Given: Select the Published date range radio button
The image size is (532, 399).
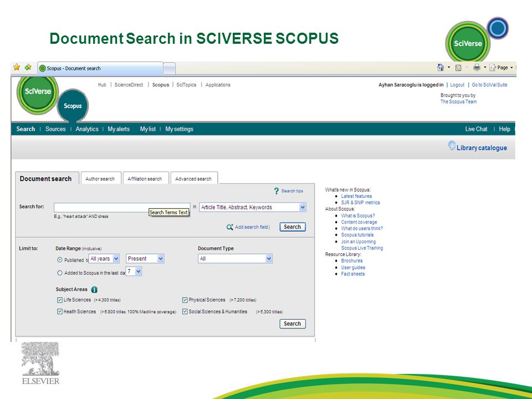Looking at the screenshot, I should click(x=60, y=260).
